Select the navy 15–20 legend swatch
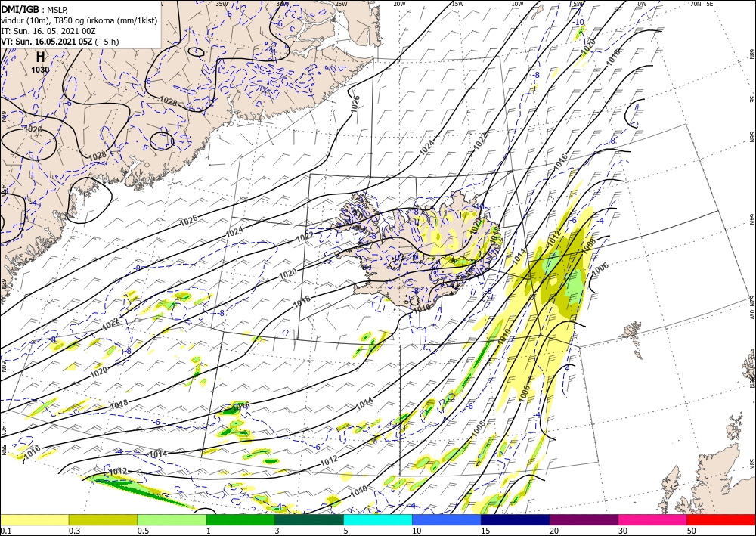 pyautogui.click(x=515, y=519)
